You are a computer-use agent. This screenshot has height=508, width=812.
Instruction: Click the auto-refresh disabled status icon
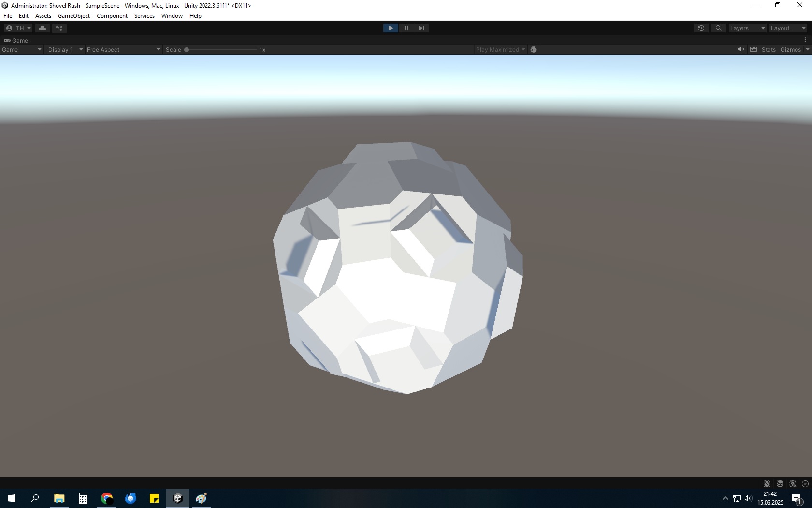[793, 484]
